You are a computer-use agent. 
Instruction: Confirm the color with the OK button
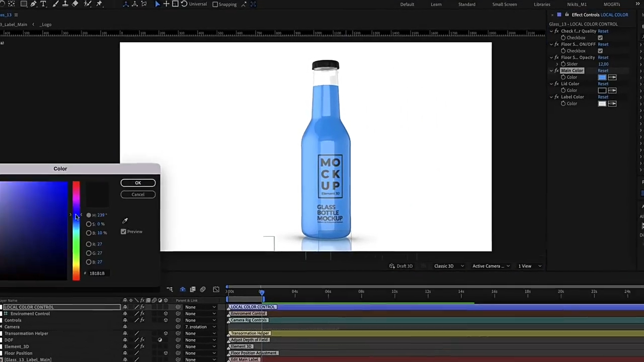tap(138, 183)
